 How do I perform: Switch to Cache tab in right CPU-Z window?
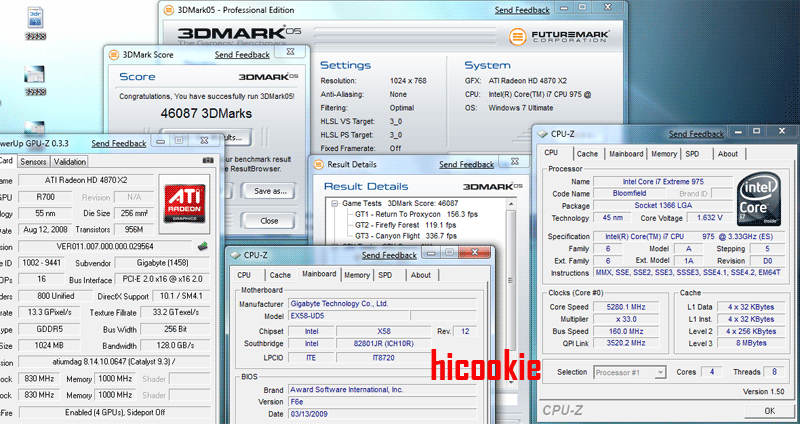point(587,154)
